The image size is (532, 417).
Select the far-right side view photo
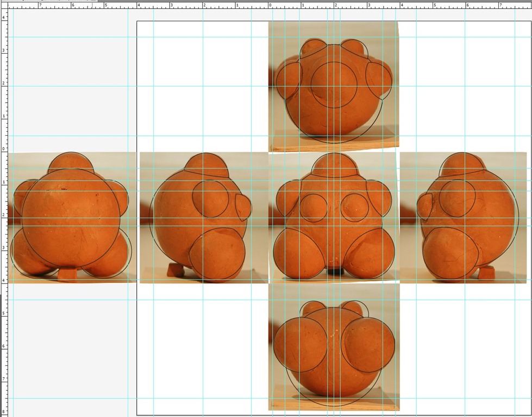465,217
